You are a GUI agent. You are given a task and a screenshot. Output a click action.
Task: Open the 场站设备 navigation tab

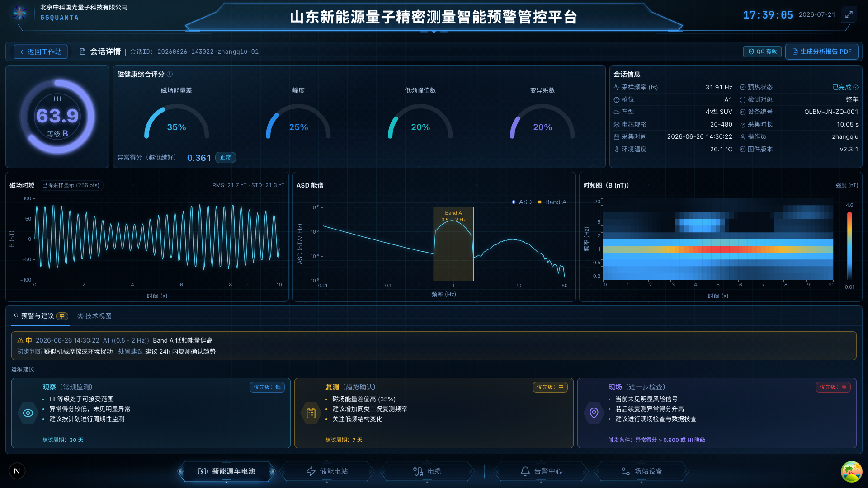point(642,471)
